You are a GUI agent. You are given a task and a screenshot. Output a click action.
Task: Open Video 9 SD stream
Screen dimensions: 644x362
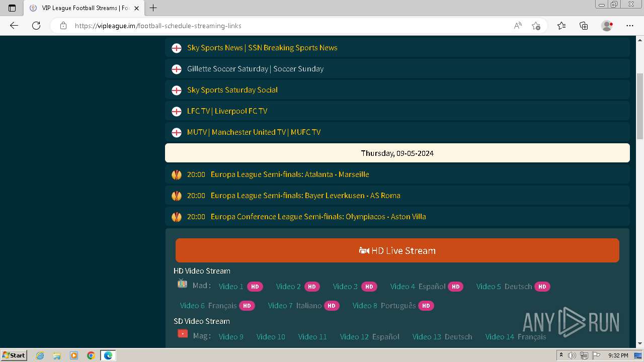click(231, 337)
